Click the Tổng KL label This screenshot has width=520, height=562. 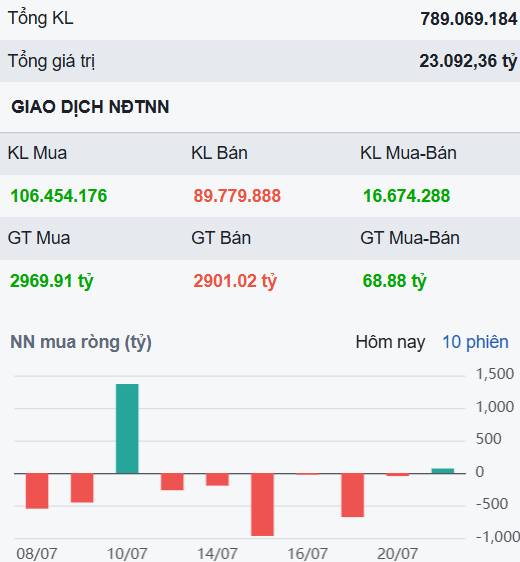40,18
